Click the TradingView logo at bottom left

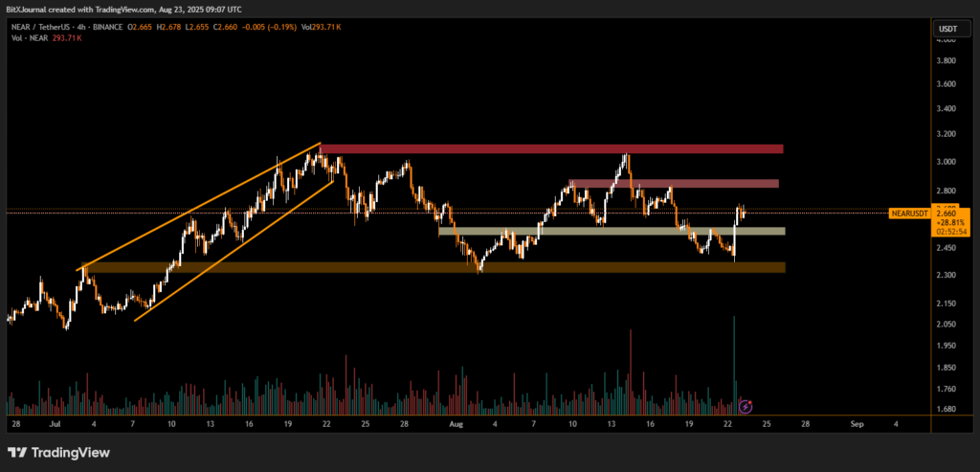(58, 452)
